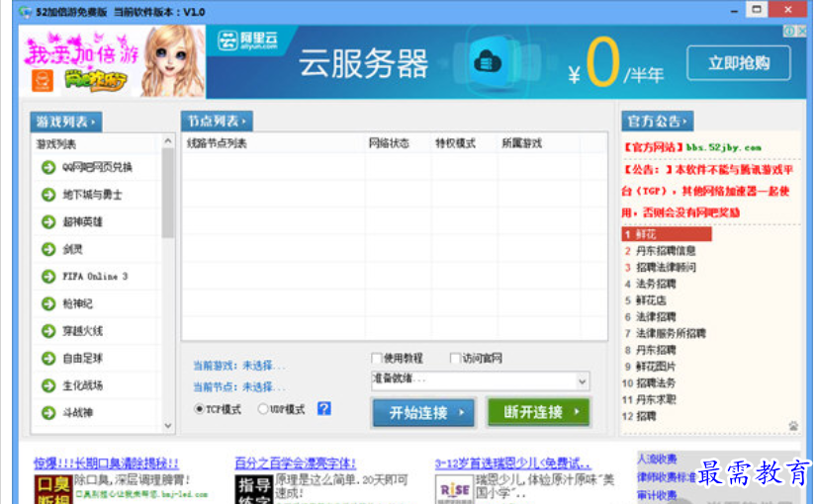Select FIFA Online 3 game entry

(x=97, y=277)
